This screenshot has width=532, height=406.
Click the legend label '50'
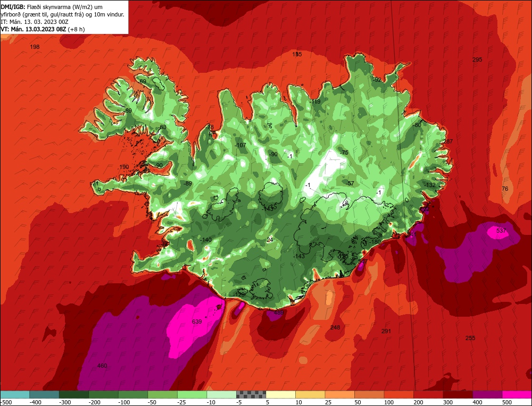pos(358,402)
